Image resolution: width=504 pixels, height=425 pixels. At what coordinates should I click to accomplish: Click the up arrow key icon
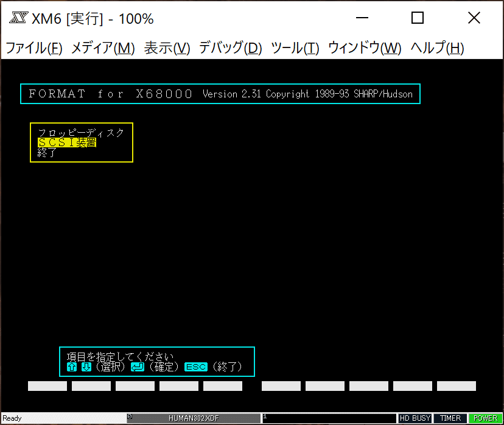tap(72, 367)
